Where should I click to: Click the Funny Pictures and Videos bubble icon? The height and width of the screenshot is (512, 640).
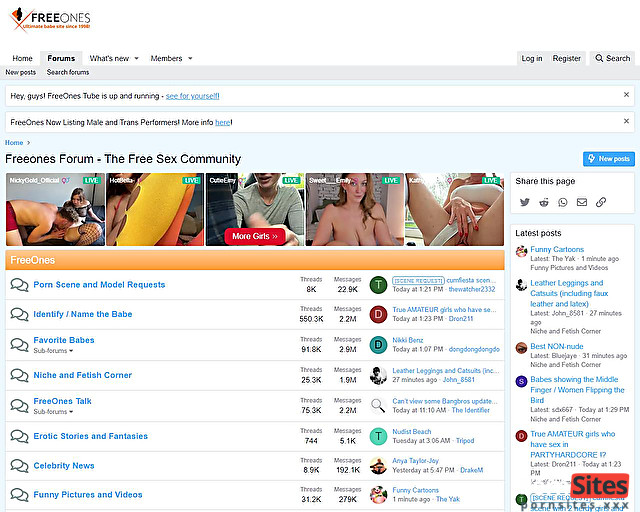[19, 494]
